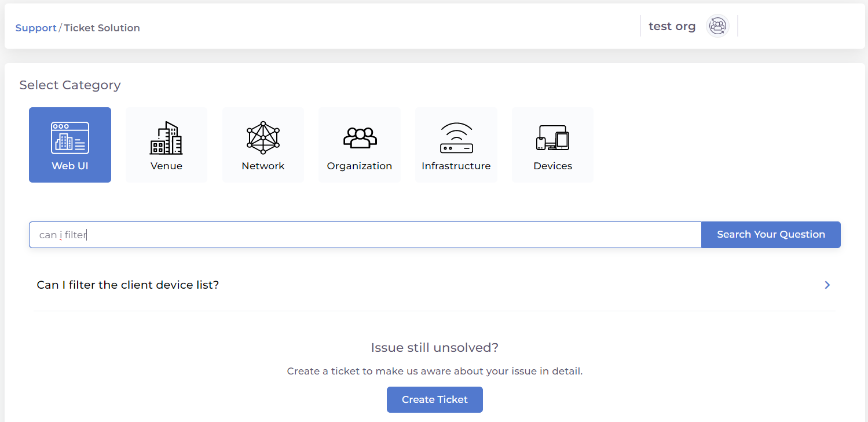Focus the question search input field
The width and height of the screenshot is (868, 422).
click(x=365, y=235)
